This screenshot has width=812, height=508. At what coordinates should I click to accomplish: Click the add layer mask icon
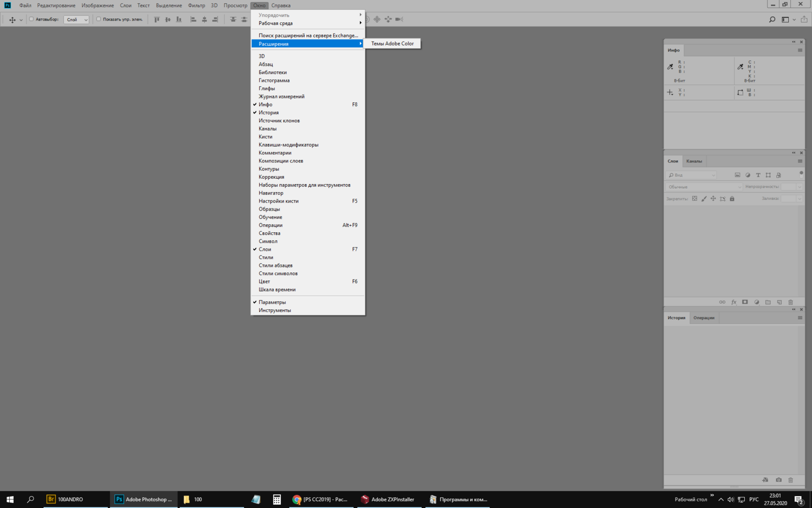pos(745,302)
